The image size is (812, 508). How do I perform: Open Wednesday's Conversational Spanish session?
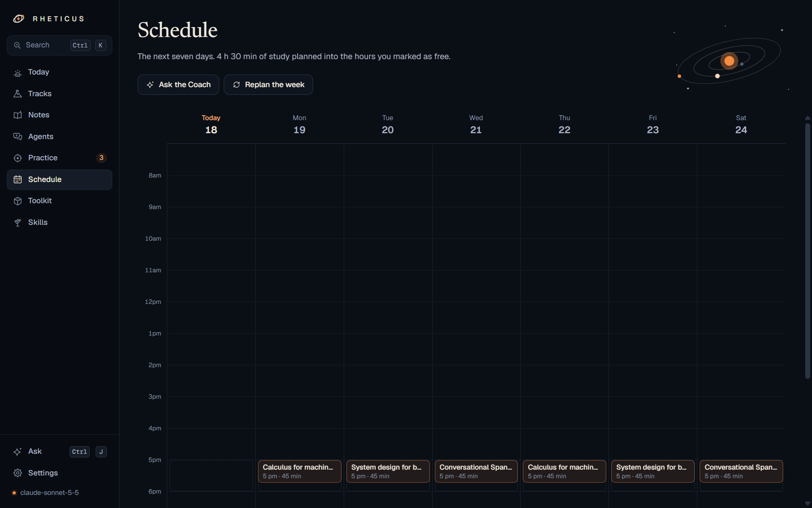point(476,471)
